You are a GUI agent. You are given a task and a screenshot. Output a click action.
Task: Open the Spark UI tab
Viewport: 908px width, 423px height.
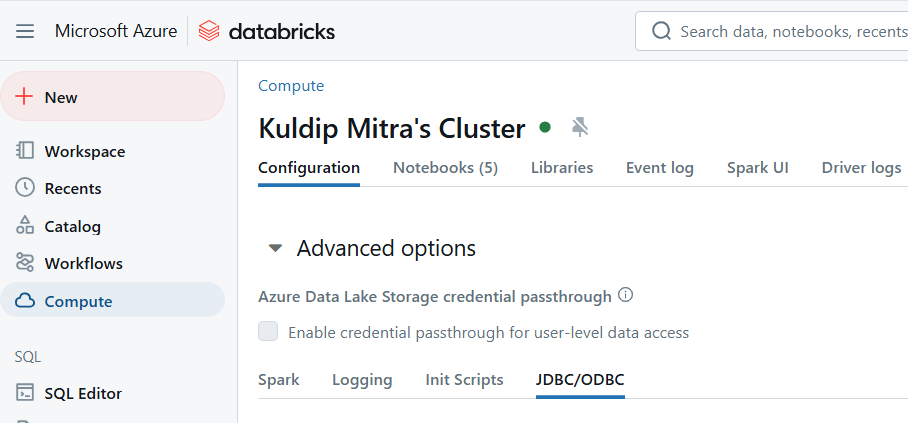tap(757, 168)
